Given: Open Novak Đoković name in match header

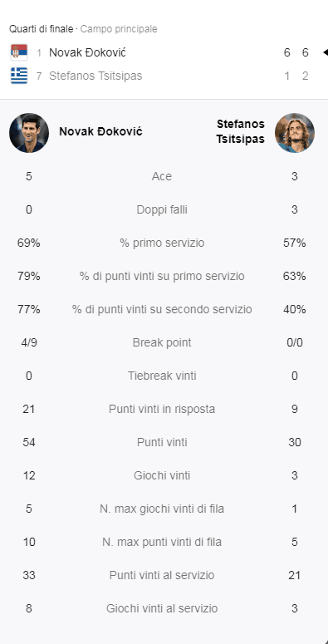Looking at the screenshot, I should (x=87, y=52).
